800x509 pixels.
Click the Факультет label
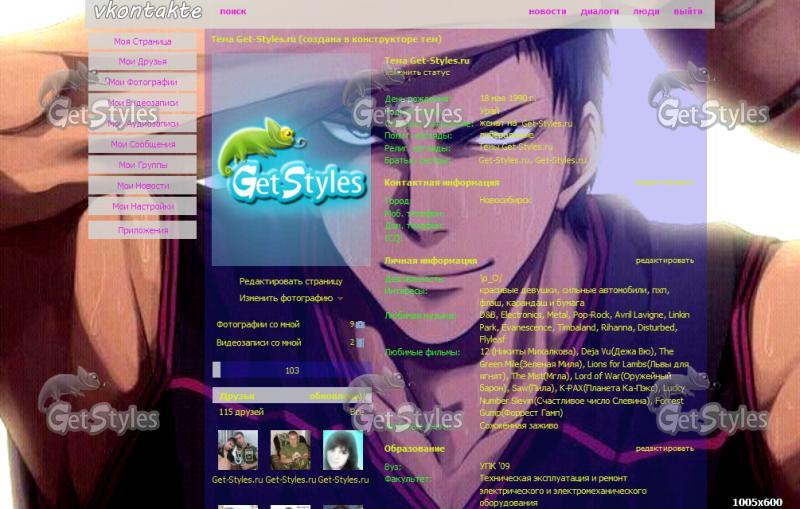407,479
